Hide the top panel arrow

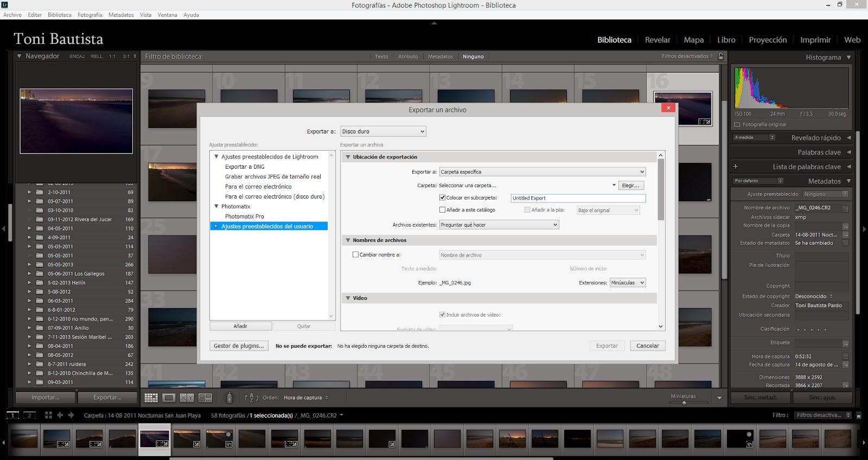434,23
